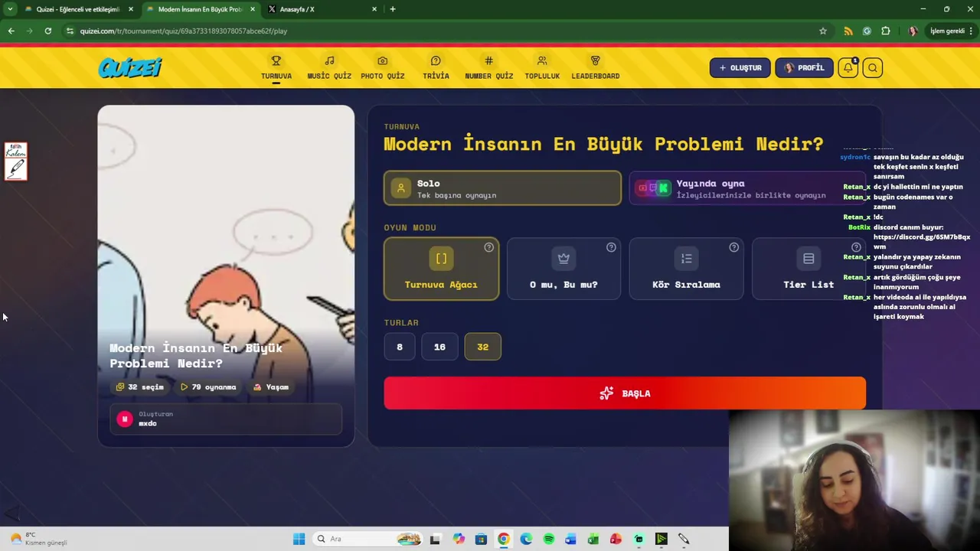The width and height of the screenshot is (980, 551).
Task: Open the extensions puzzle icon
Action: click(886, 31)
